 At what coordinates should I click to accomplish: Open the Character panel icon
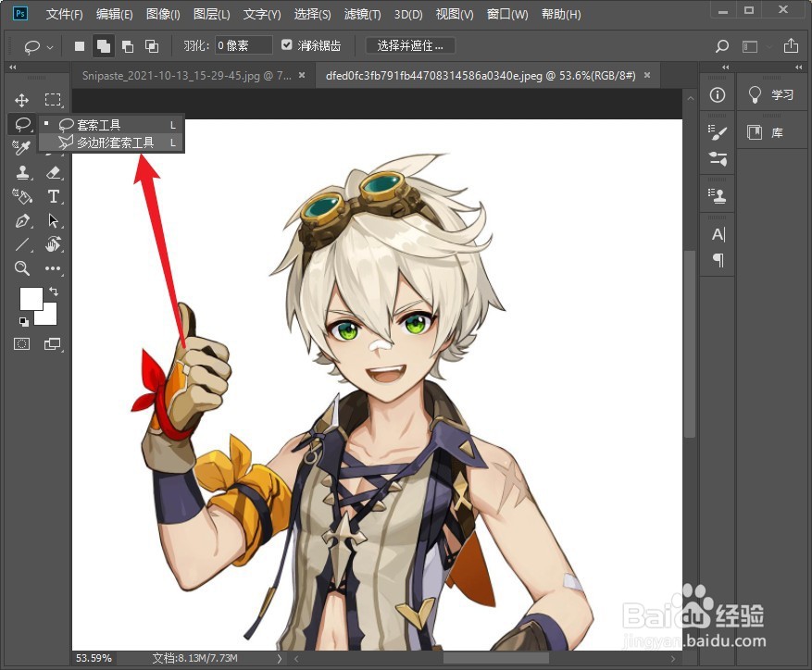(718, 234)
